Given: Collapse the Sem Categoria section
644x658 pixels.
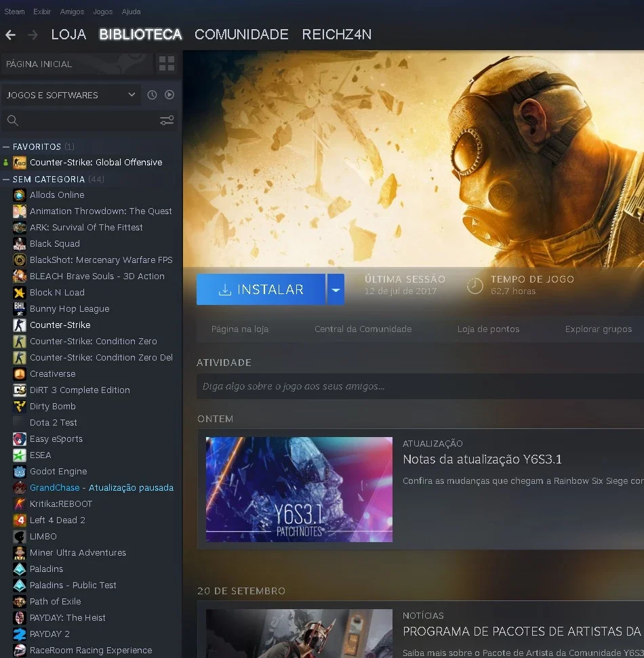Looking at the screenshot, I should click(x=6, y=180).
